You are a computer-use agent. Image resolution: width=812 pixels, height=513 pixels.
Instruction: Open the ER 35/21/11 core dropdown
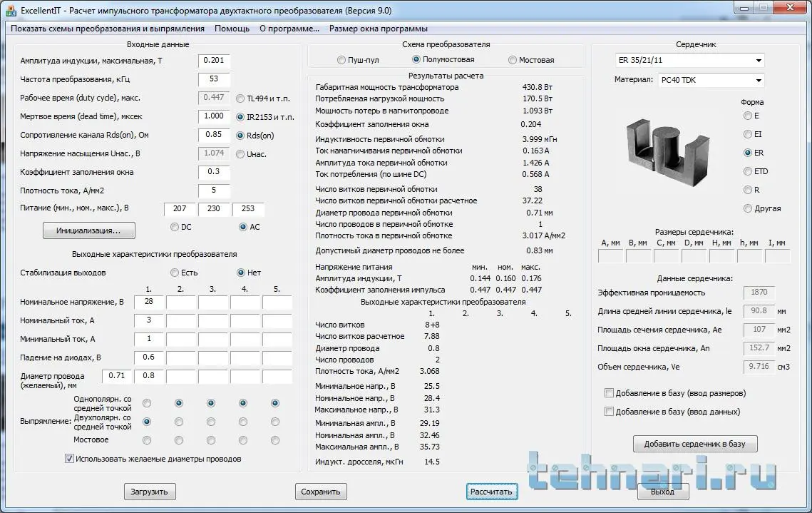tap(689, 60)
